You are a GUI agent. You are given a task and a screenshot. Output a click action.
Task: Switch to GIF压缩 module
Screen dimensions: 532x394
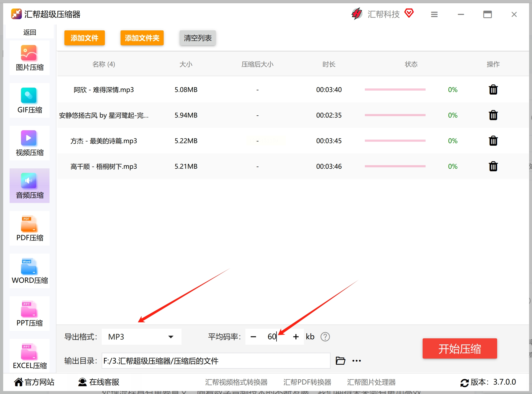30,101
